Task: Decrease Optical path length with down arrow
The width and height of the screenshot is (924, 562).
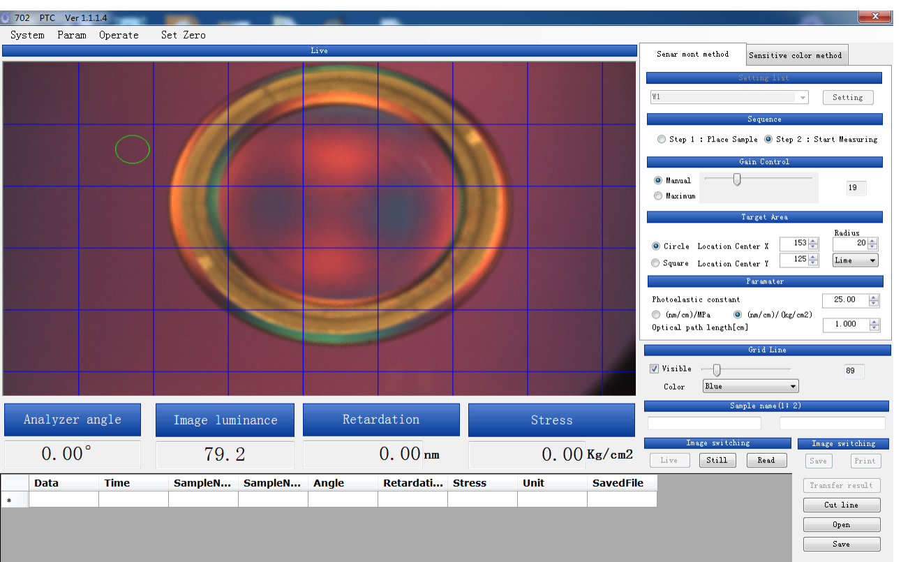Action: coord(874,327)
